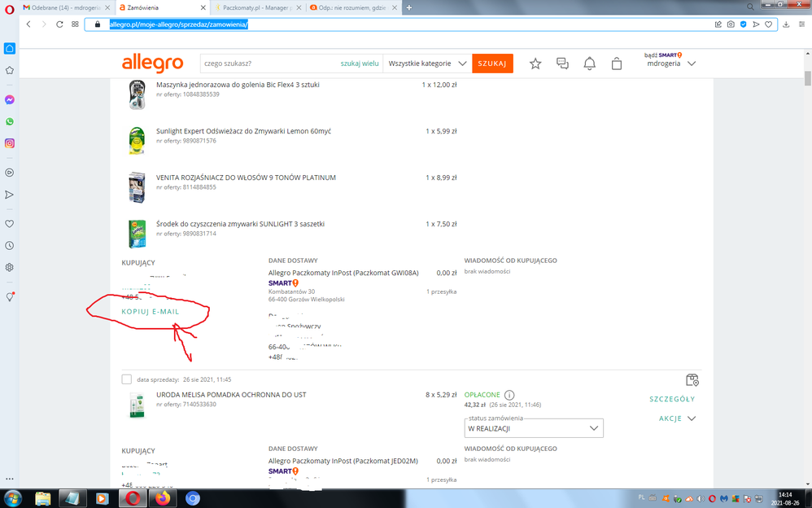Screen dimensions: 812x508
Task: Open My Flow in sidebar
Action: [x=9, y=195]
